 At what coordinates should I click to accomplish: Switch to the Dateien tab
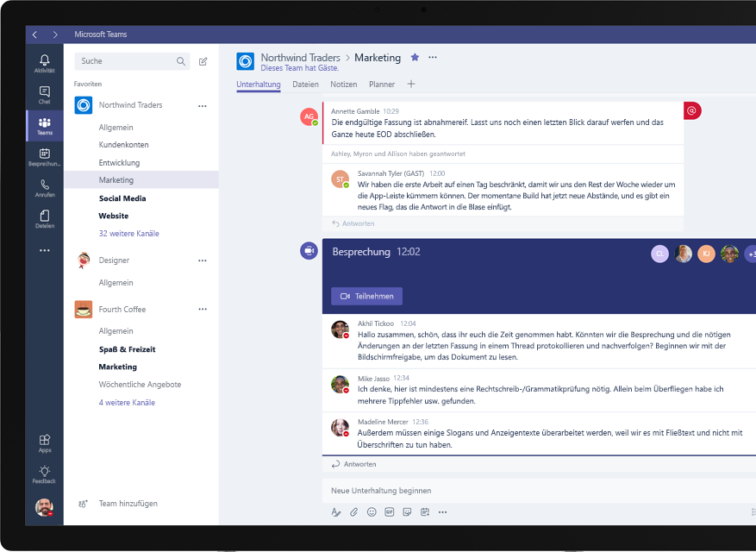[306, 85]
